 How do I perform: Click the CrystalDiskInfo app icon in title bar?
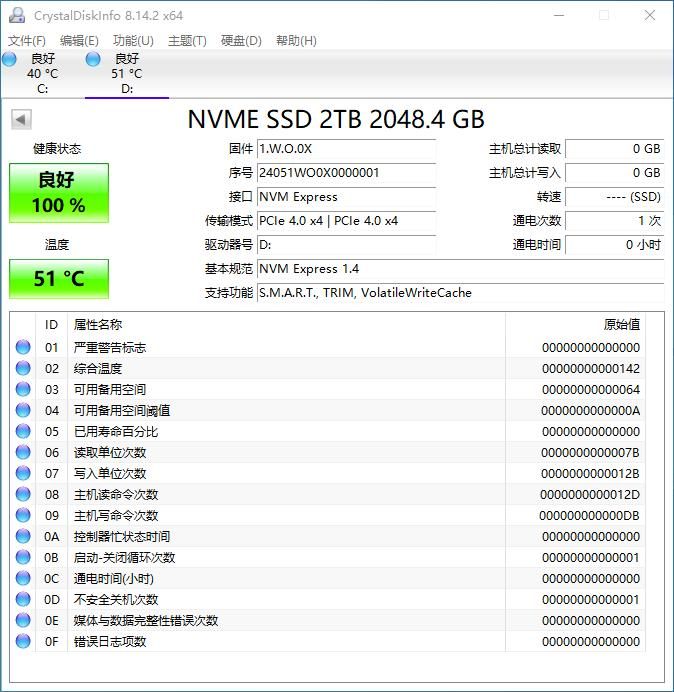17,16
